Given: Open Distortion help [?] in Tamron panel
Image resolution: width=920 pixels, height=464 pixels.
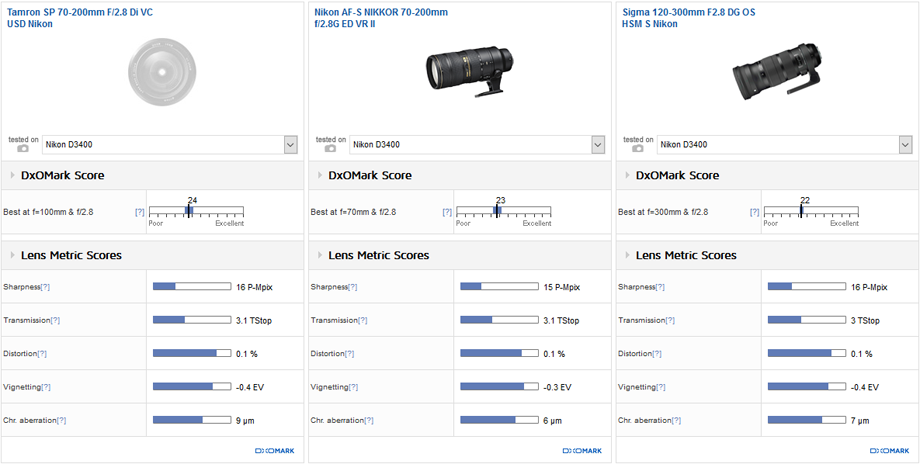Looking at the screenshot, I should pos(42,354).
